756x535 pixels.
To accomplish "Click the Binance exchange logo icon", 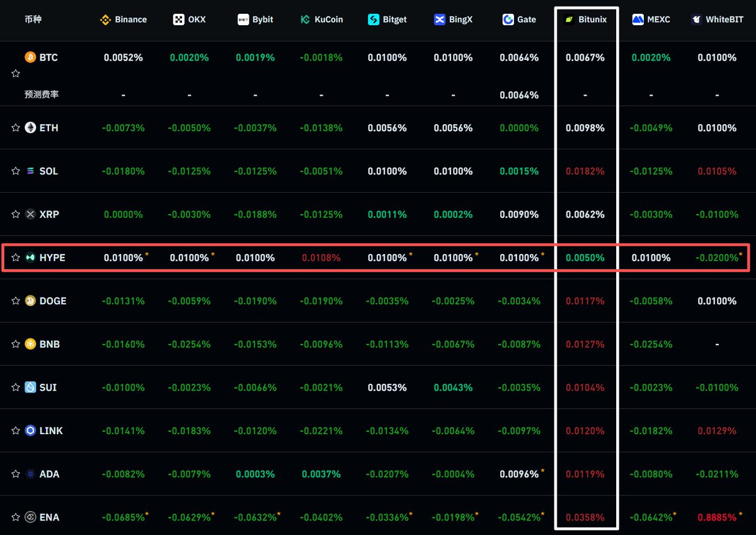I will pyautogui.click(x=106, y=20).
